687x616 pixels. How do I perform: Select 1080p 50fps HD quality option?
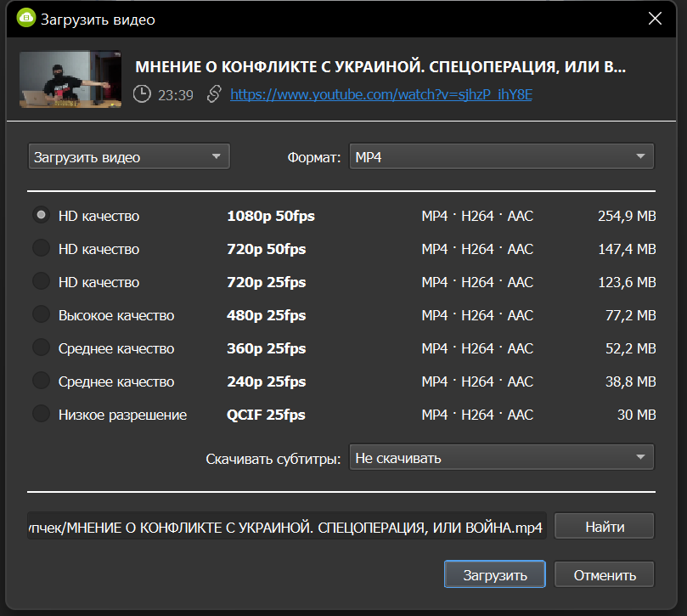coord(40,216)
